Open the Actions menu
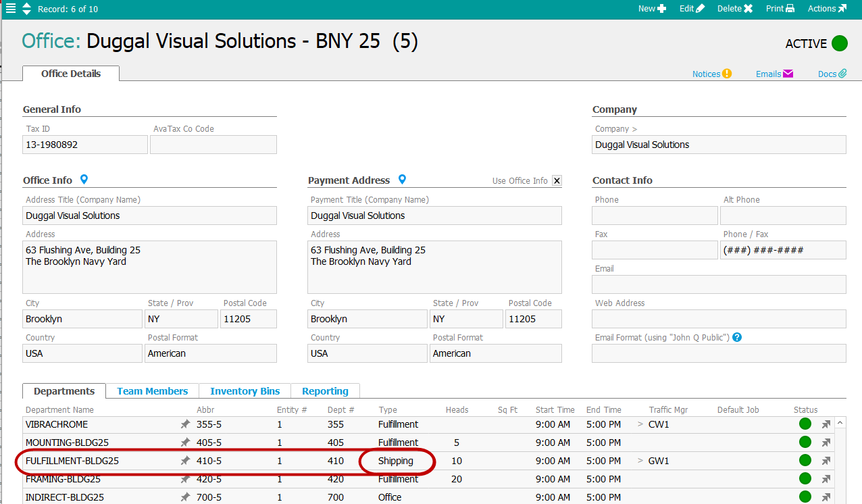The height and width of the screenshot is (504, 862). [x=827, y=9]
